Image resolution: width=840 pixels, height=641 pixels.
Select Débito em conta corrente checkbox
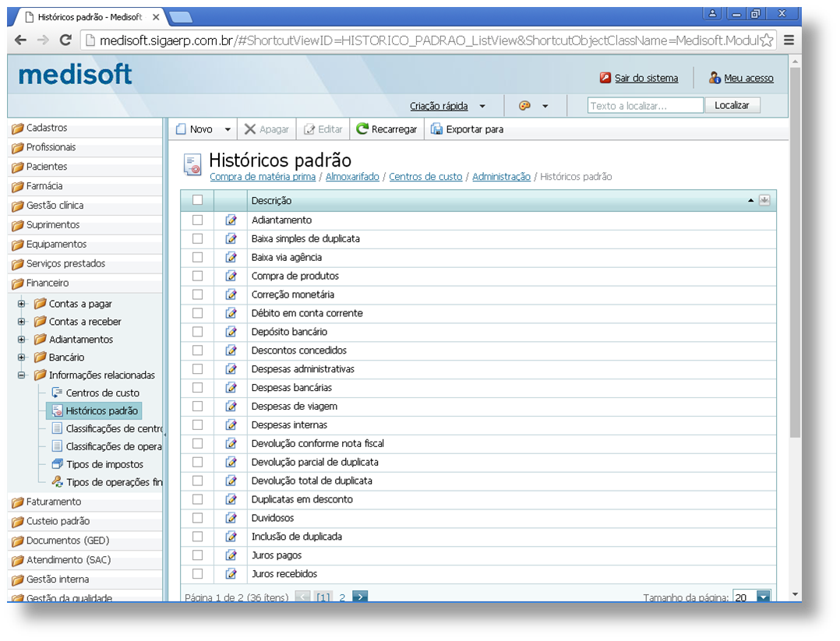198,313
